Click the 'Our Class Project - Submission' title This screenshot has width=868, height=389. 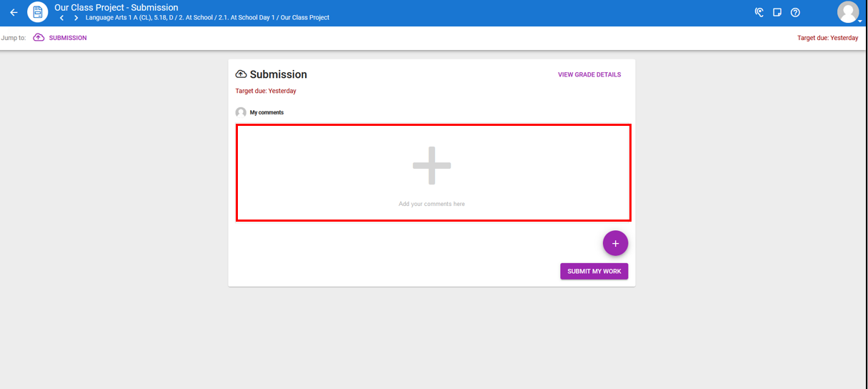(116, 8)
